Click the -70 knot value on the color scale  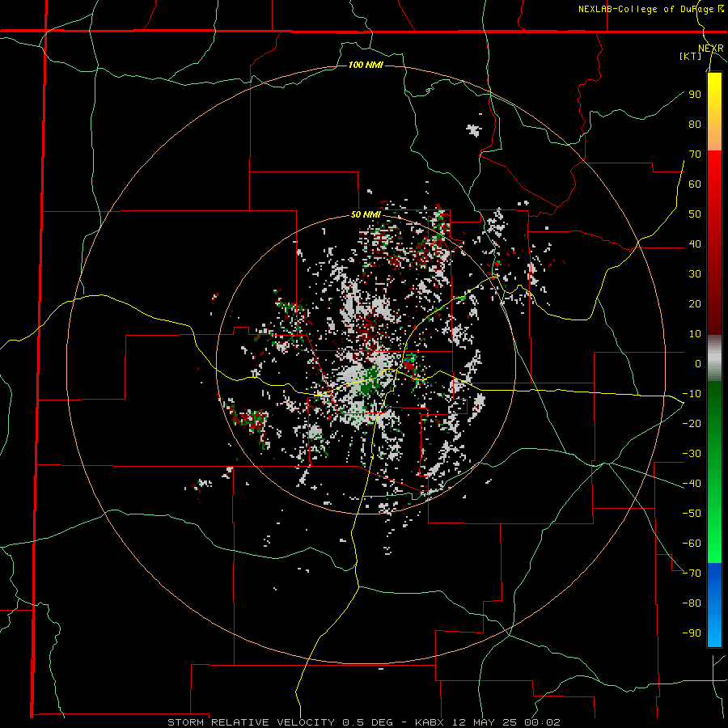click(x=692, y=574)
